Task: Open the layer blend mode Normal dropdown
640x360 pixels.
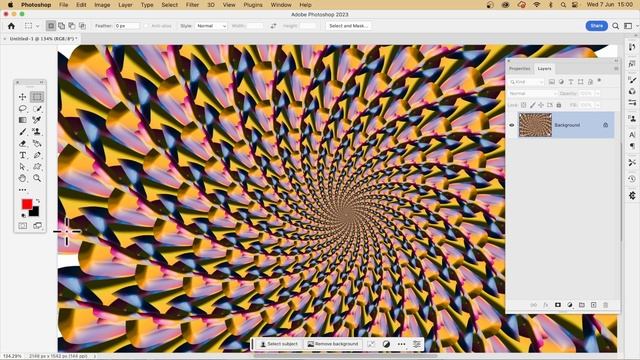Action: pyautogui.click(x=532, y=93)
